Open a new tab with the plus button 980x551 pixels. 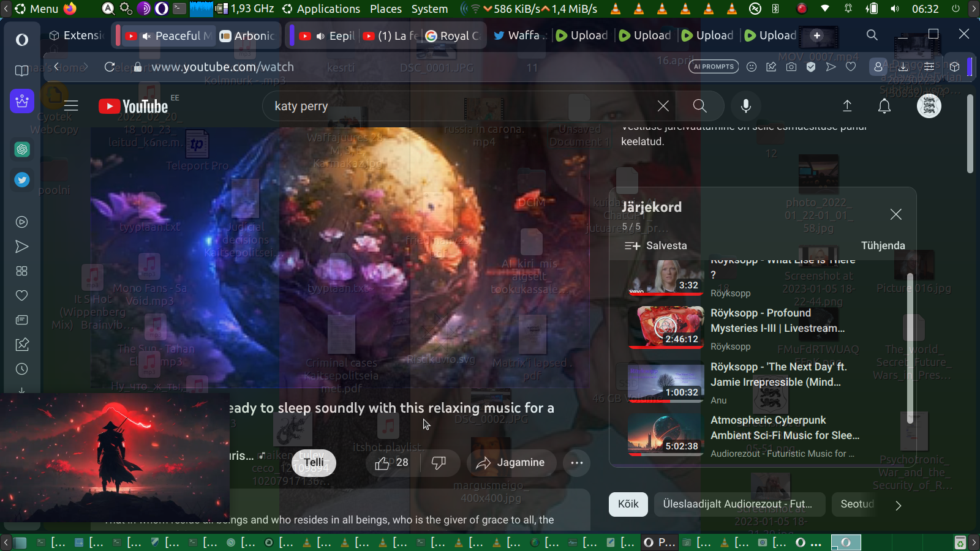point(817,36)
